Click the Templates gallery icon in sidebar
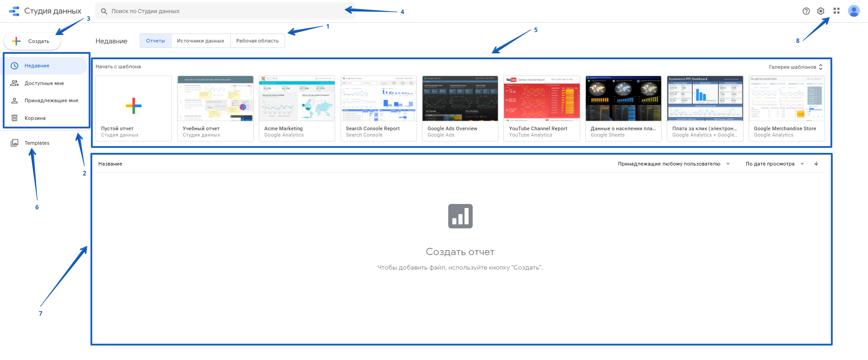 pyautogui.click(x=14, y=143)
